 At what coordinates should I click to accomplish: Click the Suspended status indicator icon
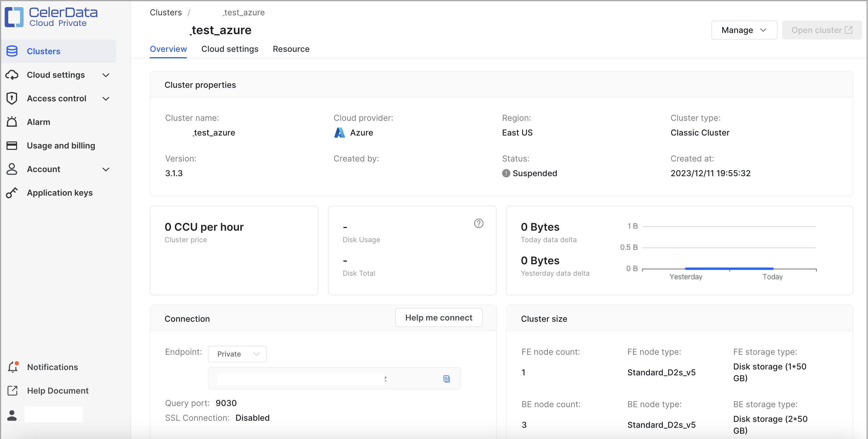[x=506, y=173]
